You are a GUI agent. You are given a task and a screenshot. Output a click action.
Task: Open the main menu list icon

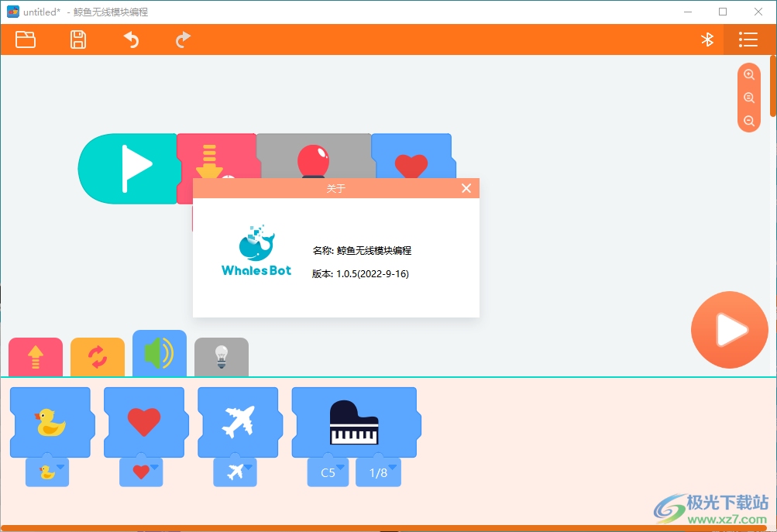[747, 39]
